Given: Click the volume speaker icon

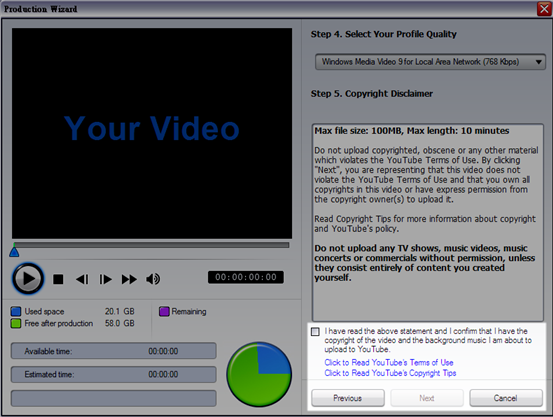Looking at the screenshot, I should coord(153,279).
